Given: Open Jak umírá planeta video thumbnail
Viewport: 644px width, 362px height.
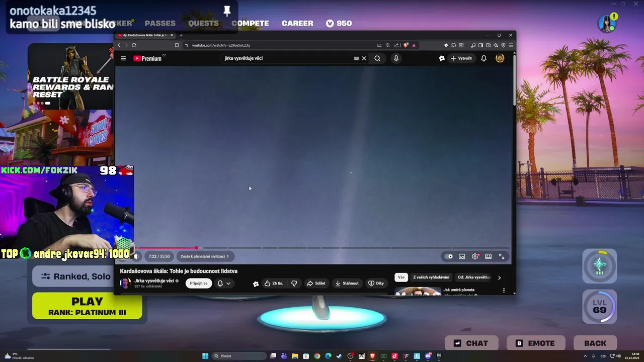Looking at the screenshot, I should (418, 291).
